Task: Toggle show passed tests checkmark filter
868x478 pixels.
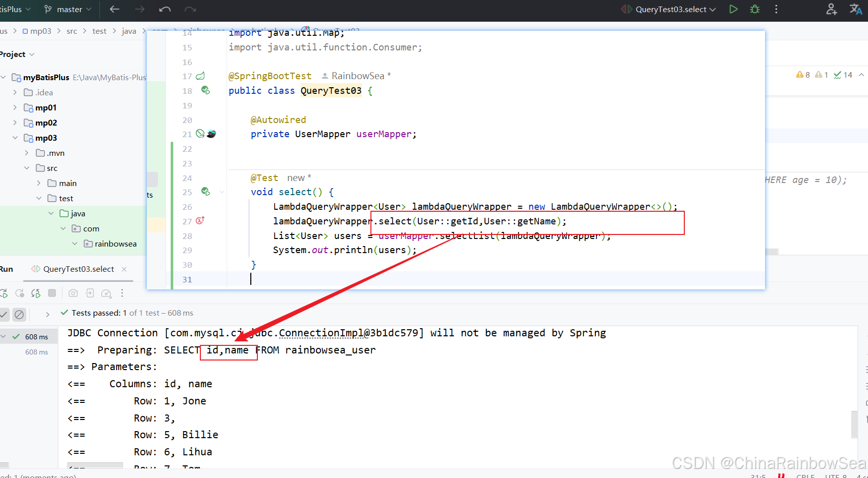Action: pos(4,315)
